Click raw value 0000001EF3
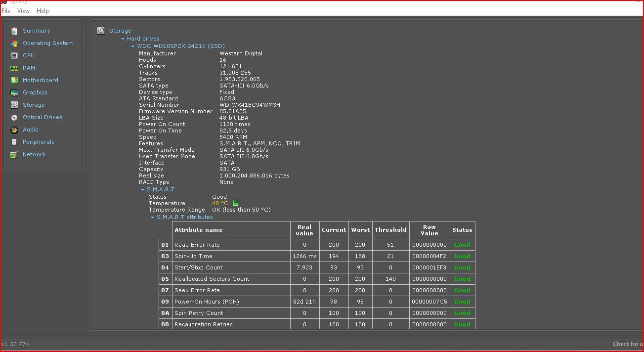Viewport: 644px width, 352px height. coord(429,267)
